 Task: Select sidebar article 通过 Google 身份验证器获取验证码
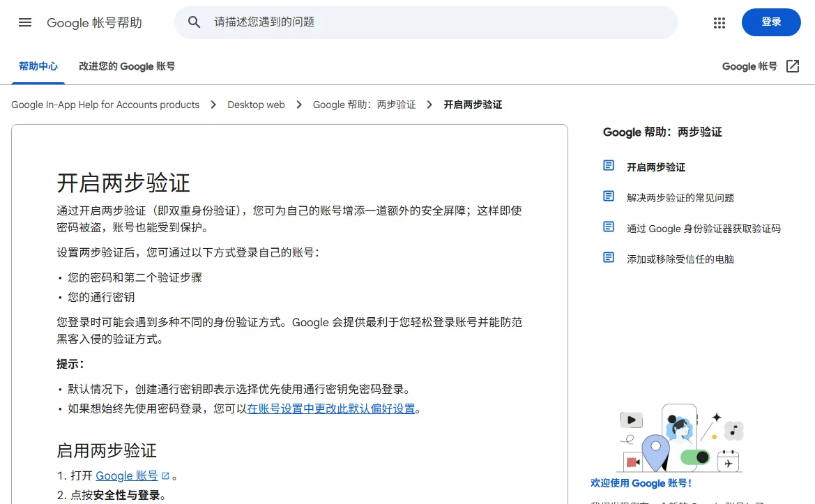coord(703,228)
